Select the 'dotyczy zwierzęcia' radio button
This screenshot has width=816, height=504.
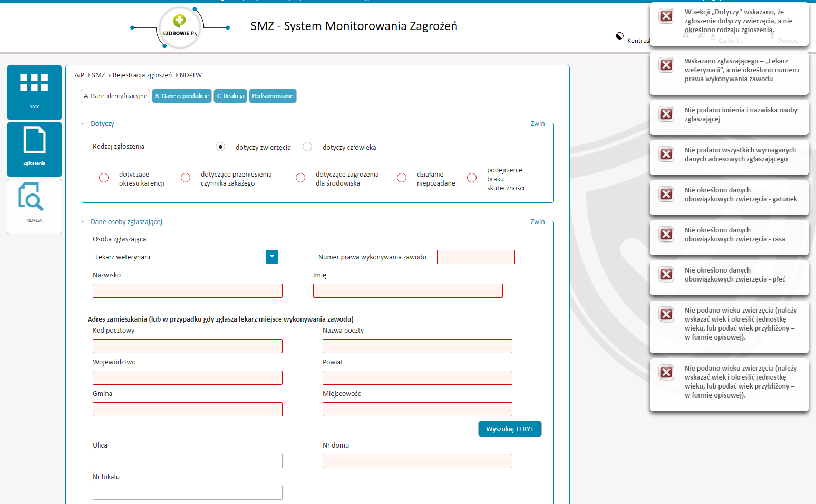pos(220,147)
